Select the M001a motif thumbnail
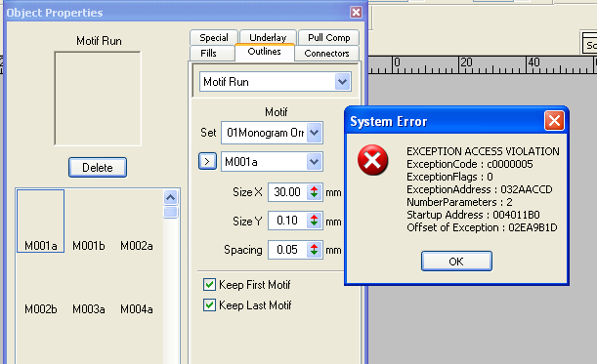The height and width of the screenshot is (364, 597). (x=40, y=221)
